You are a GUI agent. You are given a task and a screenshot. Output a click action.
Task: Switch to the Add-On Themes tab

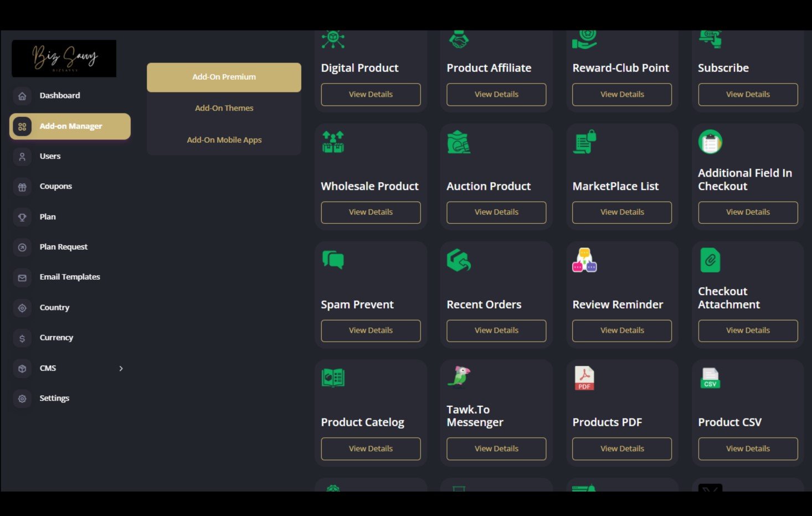[224, 109]
